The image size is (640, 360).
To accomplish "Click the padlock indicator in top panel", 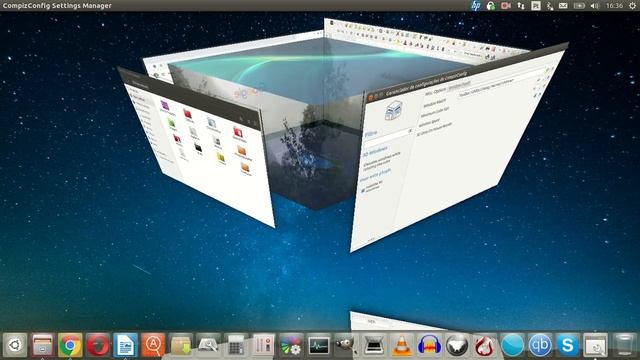I will coord(491,5).
